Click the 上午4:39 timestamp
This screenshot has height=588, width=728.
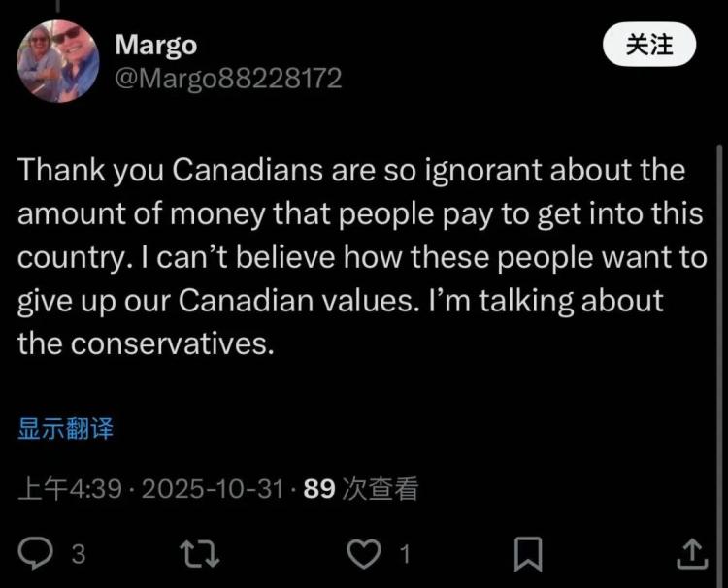pyautogui.click(x=71, y=490)
